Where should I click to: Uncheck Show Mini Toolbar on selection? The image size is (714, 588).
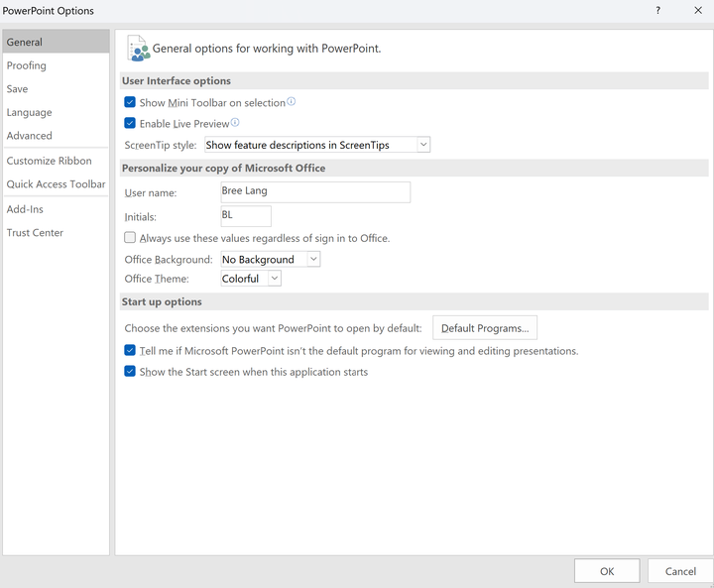coord(130,102)
